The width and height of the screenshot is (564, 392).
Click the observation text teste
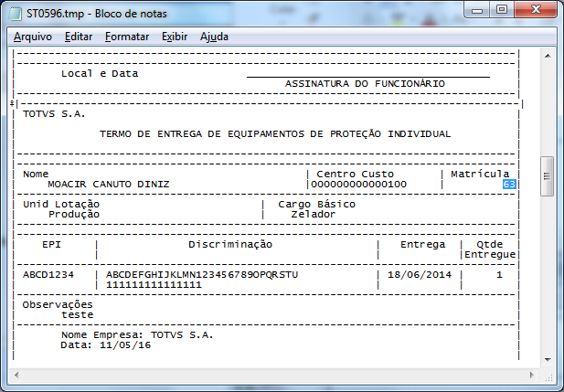click(78, 315)
